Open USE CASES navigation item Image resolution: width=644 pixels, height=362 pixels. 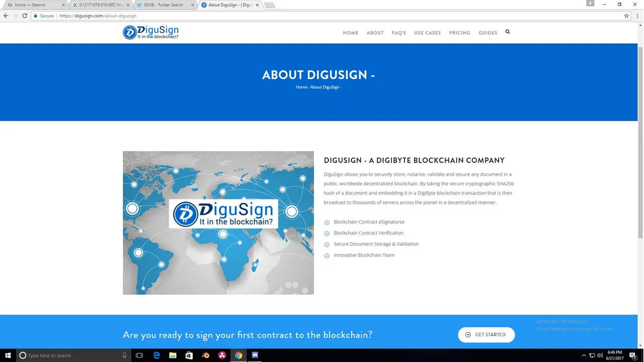tap(427, 33)
